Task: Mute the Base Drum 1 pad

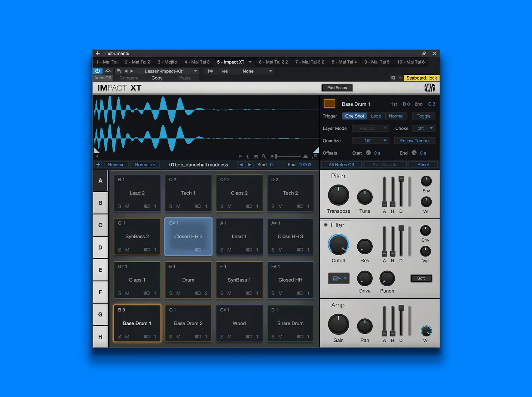Action: (x=127, y=337)
